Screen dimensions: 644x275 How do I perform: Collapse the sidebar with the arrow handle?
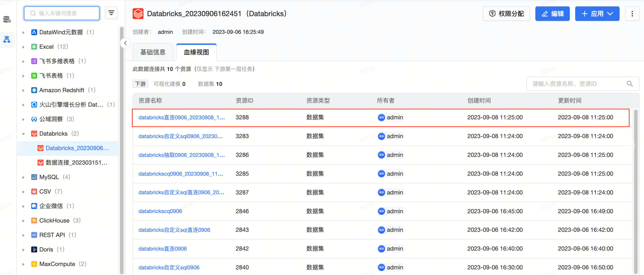(126, 43)
